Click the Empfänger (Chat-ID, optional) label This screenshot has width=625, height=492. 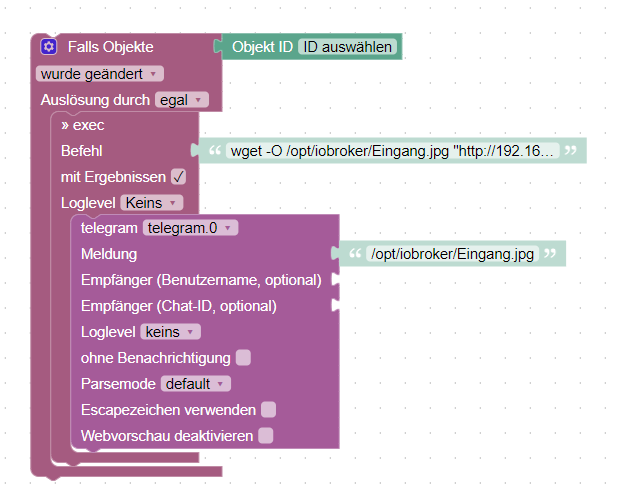[x=179, y=306]
